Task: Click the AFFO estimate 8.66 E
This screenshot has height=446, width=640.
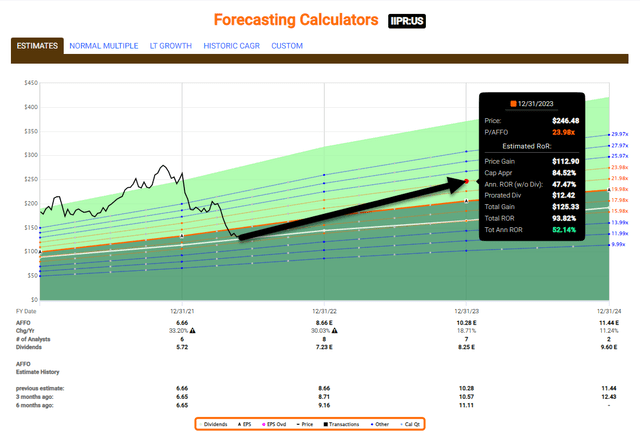Action: pyautogui.click(x=324, y=323)
